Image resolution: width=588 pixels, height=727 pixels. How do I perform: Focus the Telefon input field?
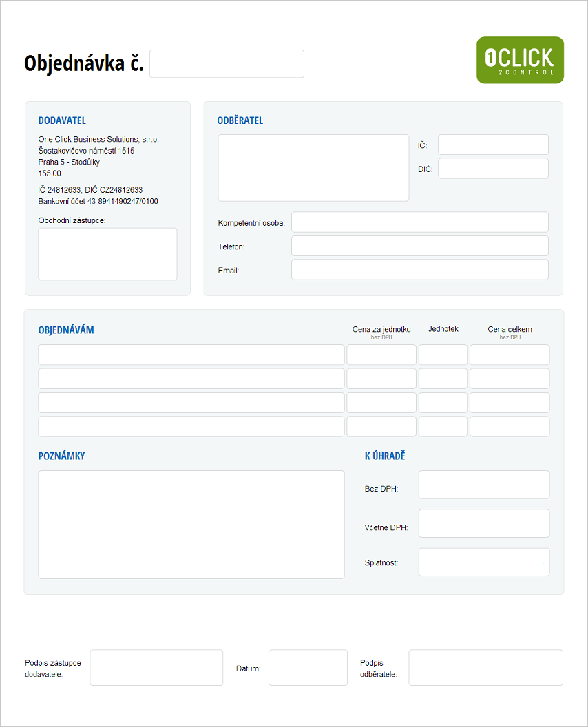419,246
